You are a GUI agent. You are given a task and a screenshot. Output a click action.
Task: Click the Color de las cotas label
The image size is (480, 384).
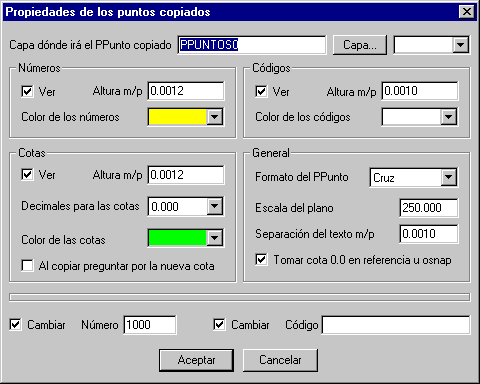pos(63,240)
